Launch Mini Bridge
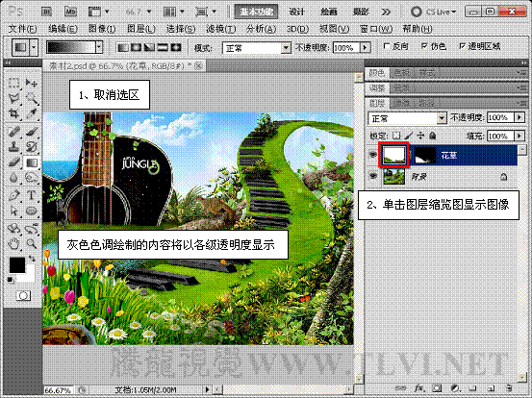Viewport: 532px width, 398px height. coord(70,12)
